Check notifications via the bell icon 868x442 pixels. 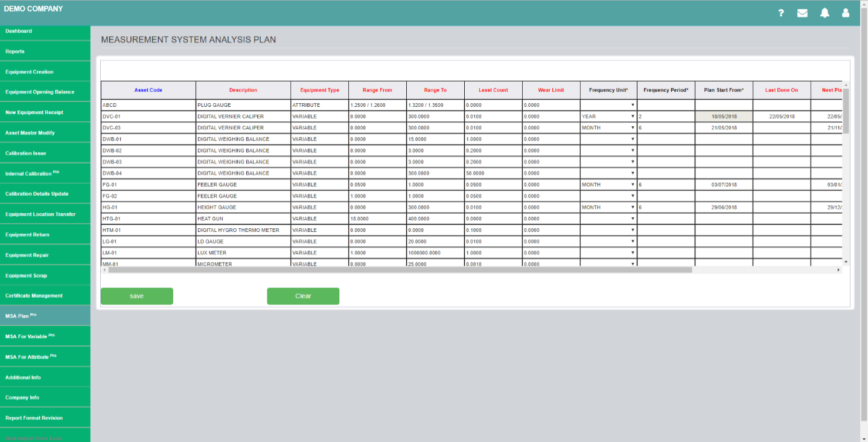pyautogui.click(x=825, y=13)
